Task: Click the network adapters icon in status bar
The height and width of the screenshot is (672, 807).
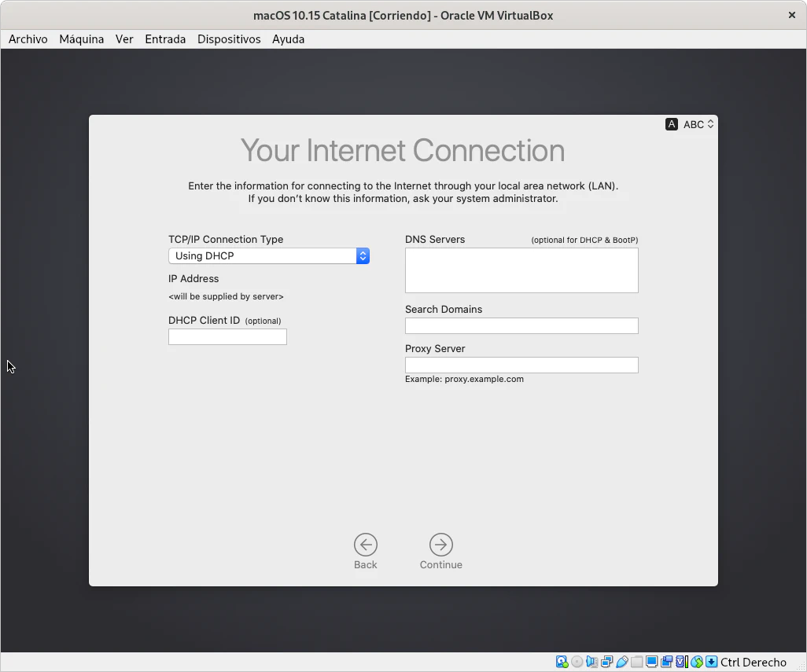Action: [x=606, y=662]
